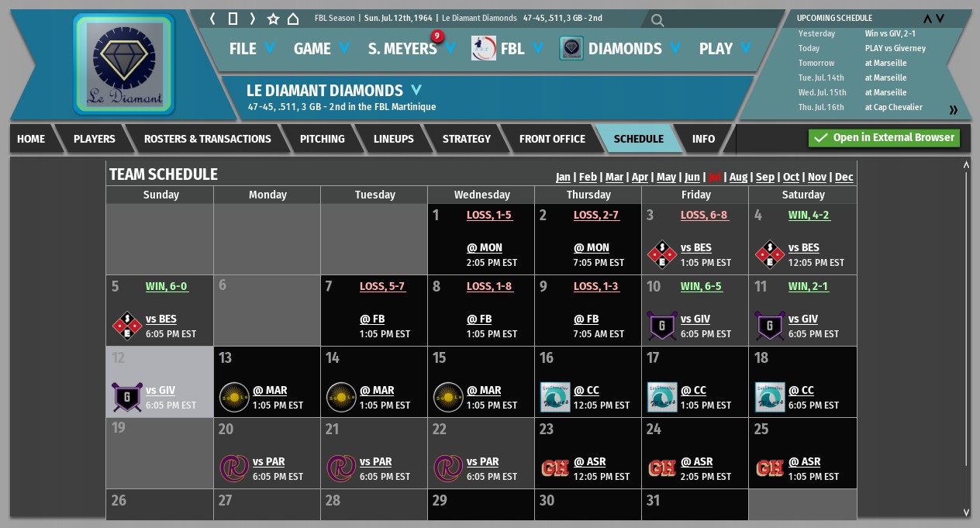
Task: Jump to the Aug month link
Action: click(x=738, y=177)
